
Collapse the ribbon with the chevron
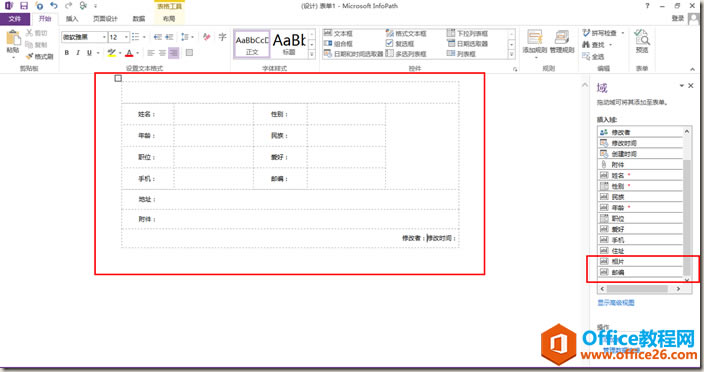pos(692,69)
